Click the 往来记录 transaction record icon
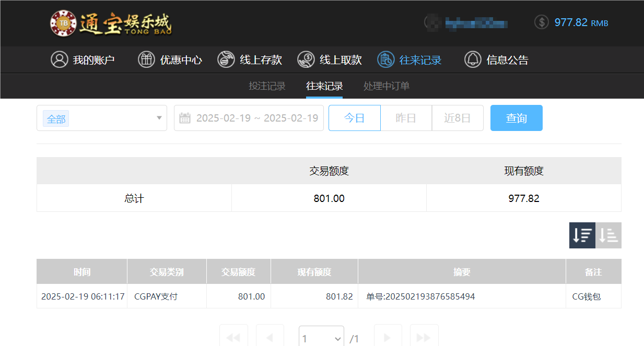This screenshot has width=644, height=346. 385,59
